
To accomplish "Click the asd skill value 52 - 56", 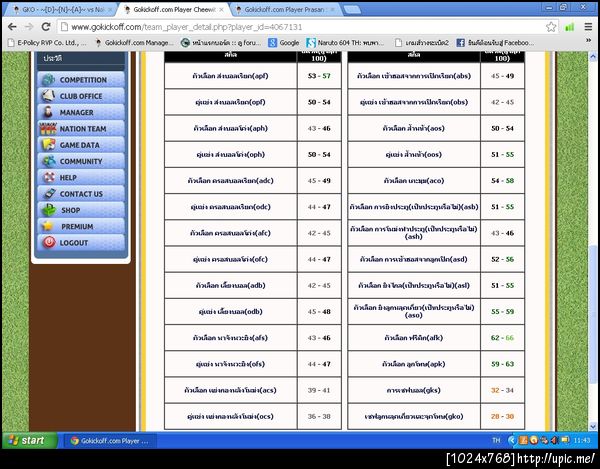I will (x=502, y=259).
